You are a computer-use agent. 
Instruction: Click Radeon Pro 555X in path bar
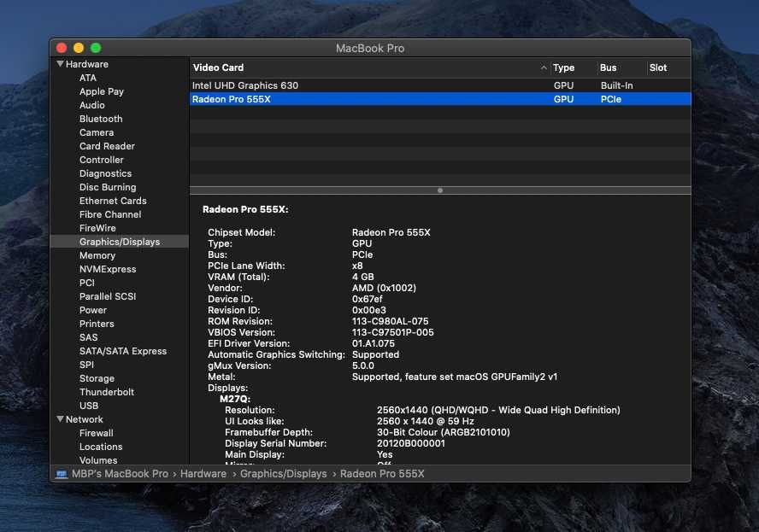tap(382, 474)
